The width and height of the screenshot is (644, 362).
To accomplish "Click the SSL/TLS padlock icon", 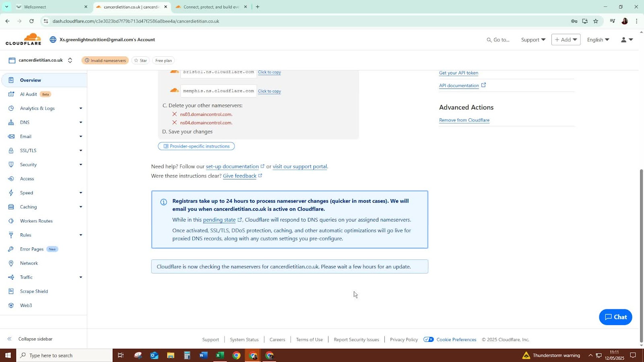I will tap(11, 150).
